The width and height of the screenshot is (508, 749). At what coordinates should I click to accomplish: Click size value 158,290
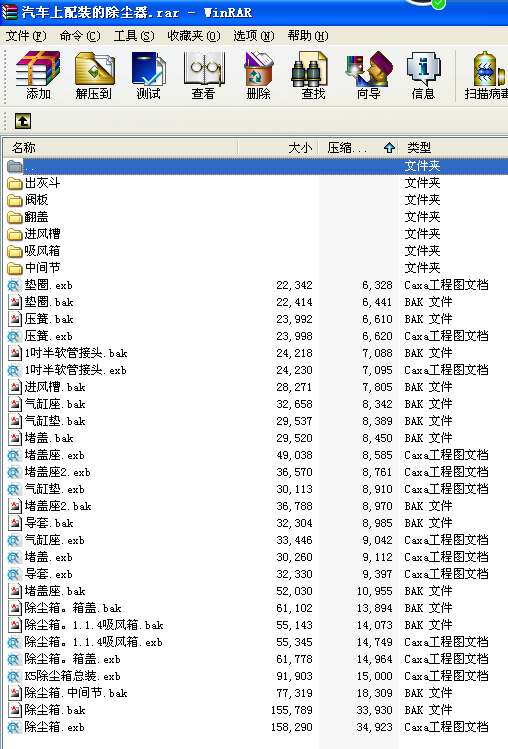click(292, 728)
